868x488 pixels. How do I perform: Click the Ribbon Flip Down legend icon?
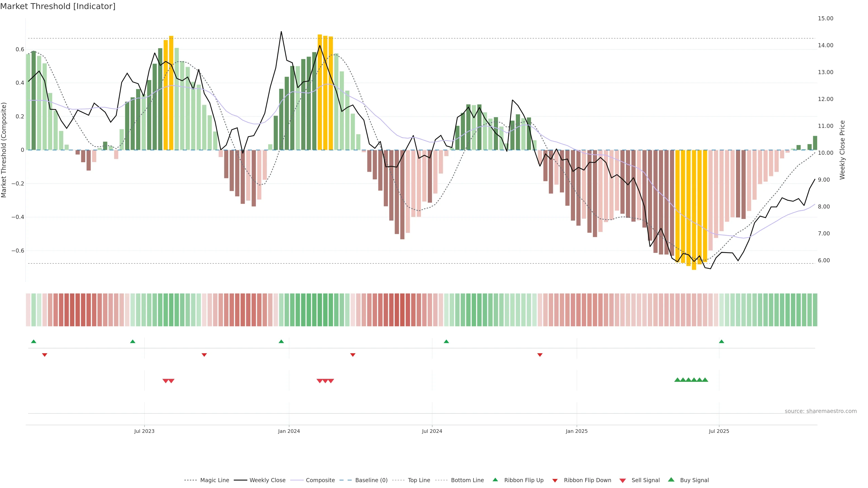[555, 480]
